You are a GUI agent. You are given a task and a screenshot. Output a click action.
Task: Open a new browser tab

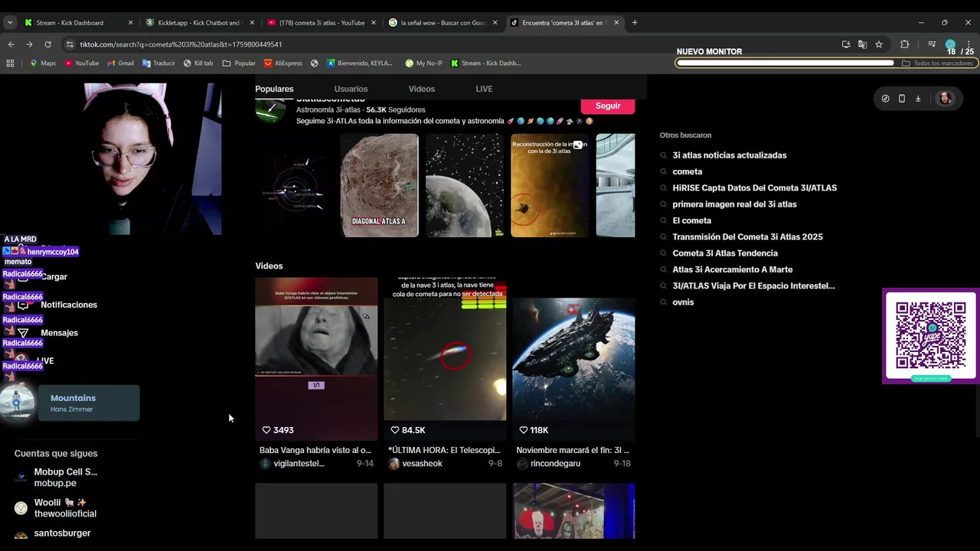coord(635,23)
